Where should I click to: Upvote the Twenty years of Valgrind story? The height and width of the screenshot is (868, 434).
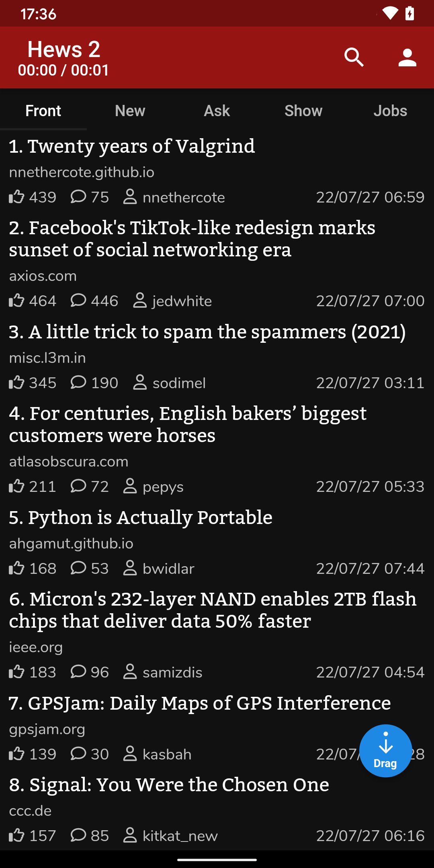16,197
